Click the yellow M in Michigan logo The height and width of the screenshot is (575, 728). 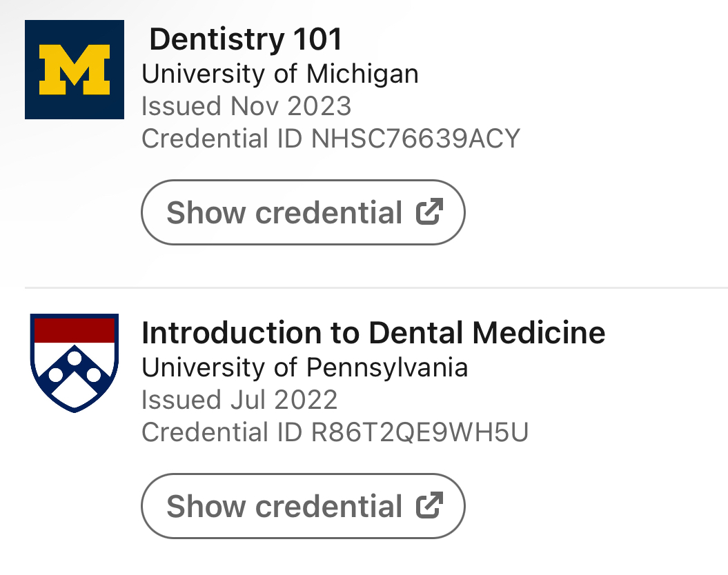(x=75, y=70)
